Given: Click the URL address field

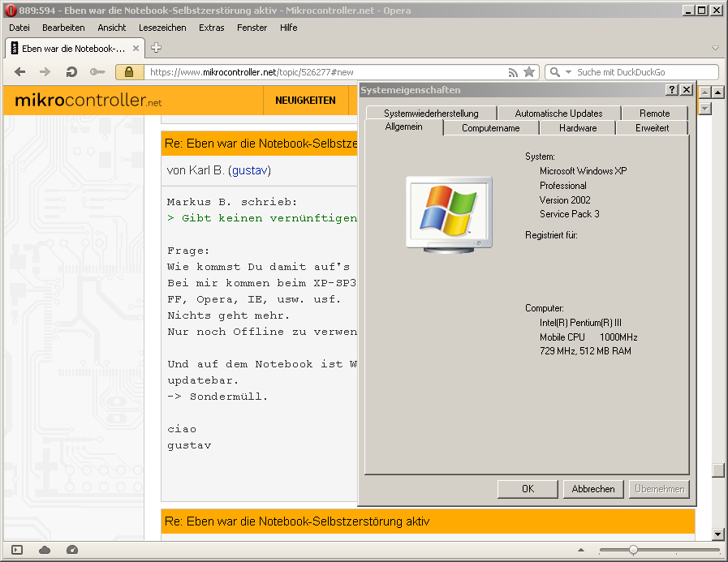Looking at the screenshot, I should tap(325, 72).
